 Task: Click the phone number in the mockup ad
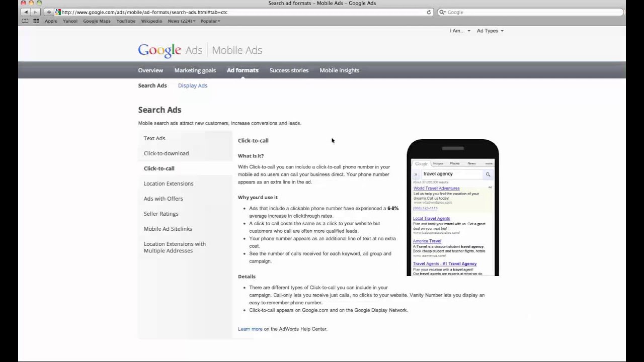[x=425, y=208]
